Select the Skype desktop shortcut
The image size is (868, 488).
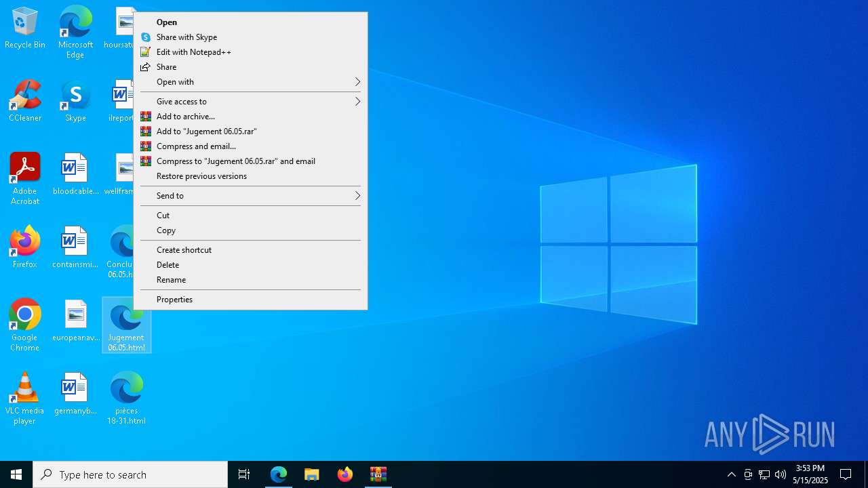pyautogui.click(x=75, y=101)
